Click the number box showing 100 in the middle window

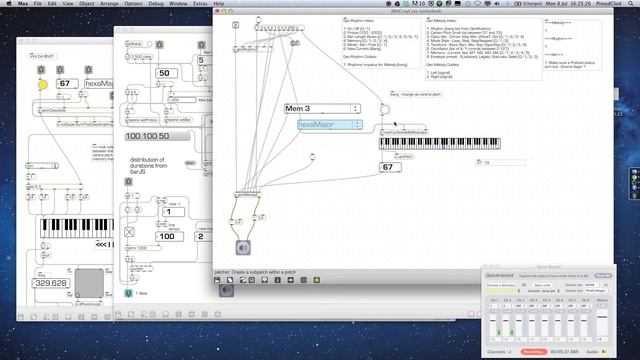(169, 236)
